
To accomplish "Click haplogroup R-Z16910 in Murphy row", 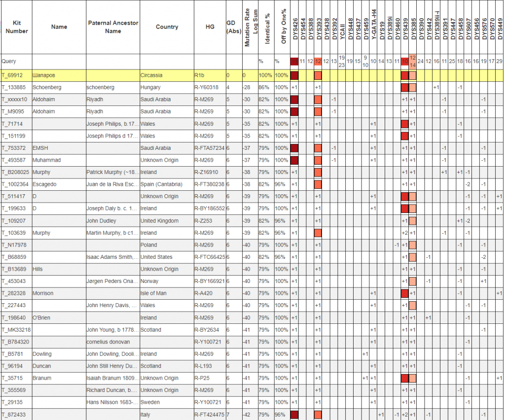I will click(207, 173).
